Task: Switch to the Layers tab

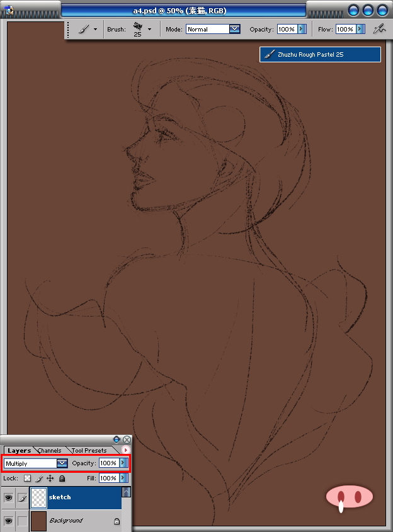Action: coord(19,451)
